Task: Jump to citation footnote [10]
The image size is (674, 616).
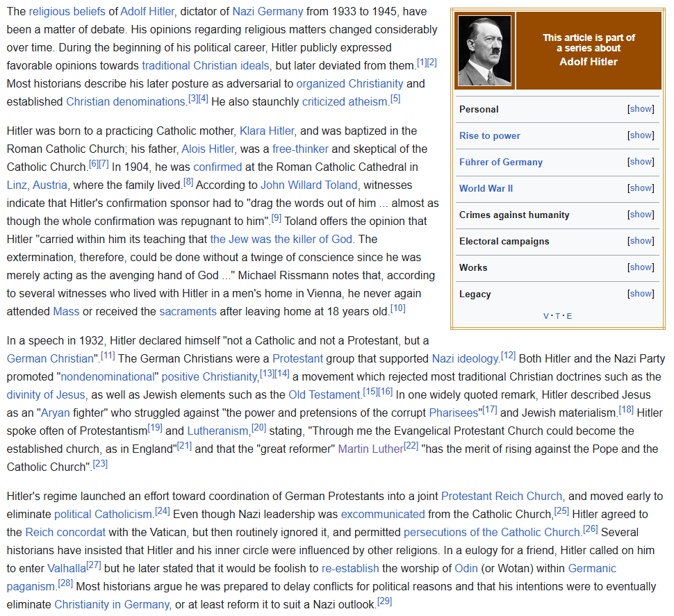Action: (398, 308)
